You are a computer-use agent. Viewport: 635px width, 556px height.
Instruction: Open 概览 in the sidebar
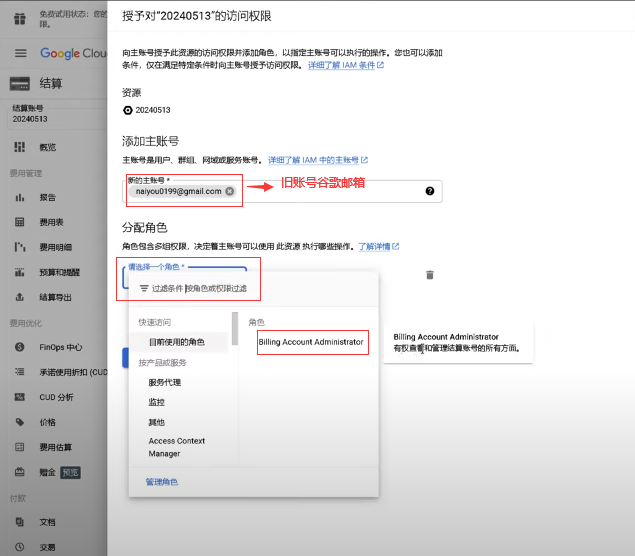pos(47,147)
